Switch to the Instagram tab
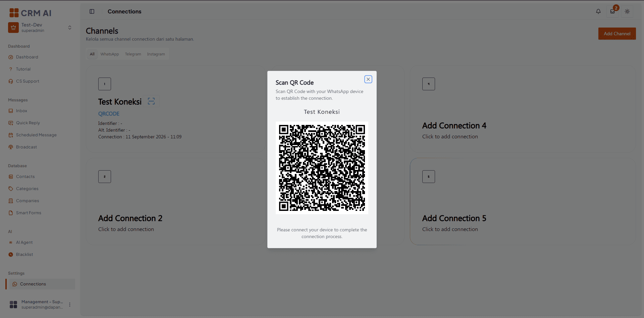This screenshot has height=318, width=644. (x=156, y=54)
